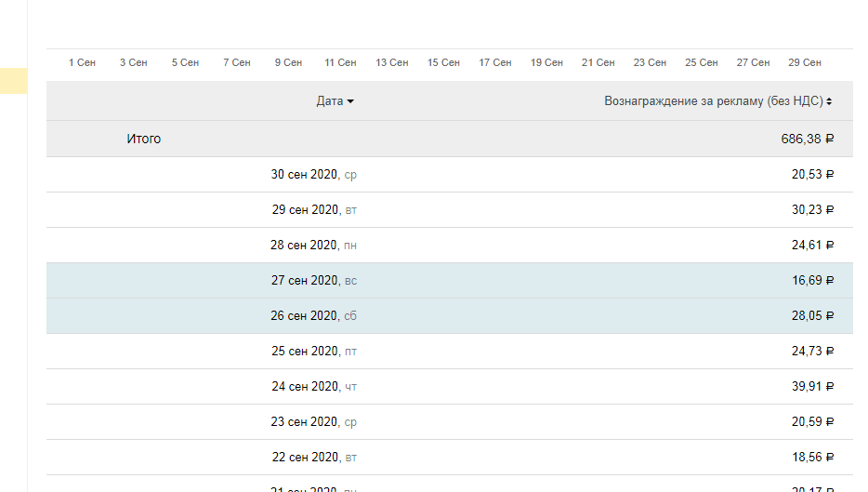Click the sort arrow next to Дата
Image resolution: width=868 pixels, height=492 pixels.
350,102
